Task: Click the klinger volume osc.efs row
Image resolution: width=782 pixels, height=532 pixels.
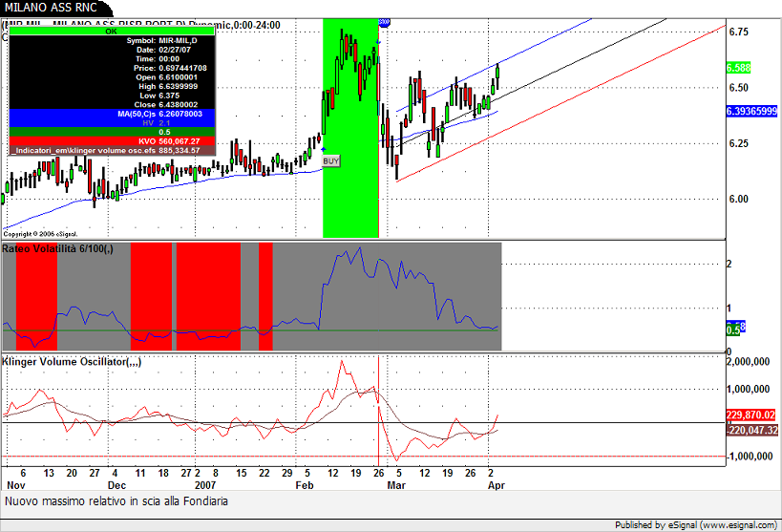Action: [112, 151]
